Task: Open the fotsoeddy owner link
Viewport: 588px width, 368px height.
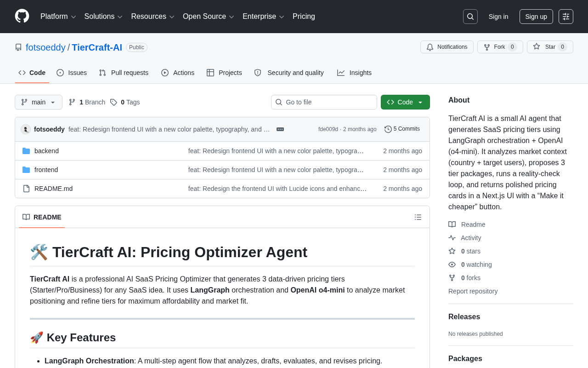Action: 45,47
